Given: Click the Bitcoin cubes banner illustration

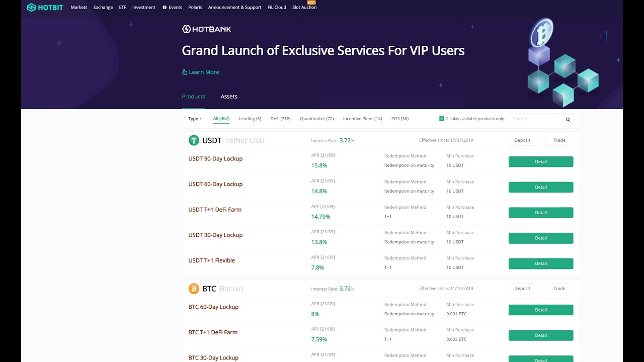Looking at the screenshot, I should coord(563,63).
